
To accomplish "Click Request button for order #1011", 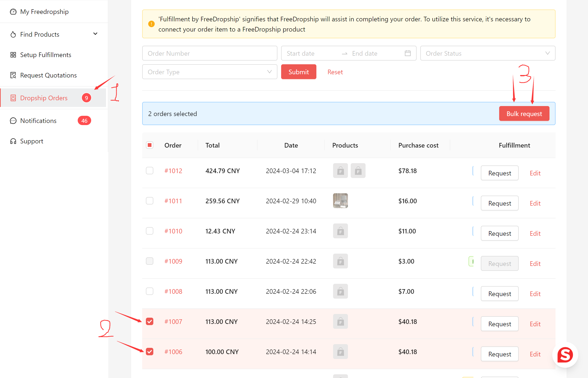I will coord(499,203).
